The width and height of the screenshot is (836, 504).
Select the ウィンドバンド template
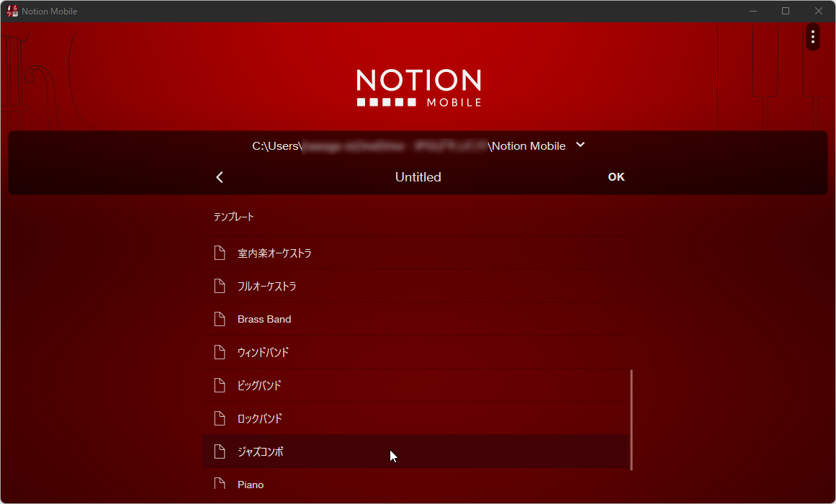[416, 352]
